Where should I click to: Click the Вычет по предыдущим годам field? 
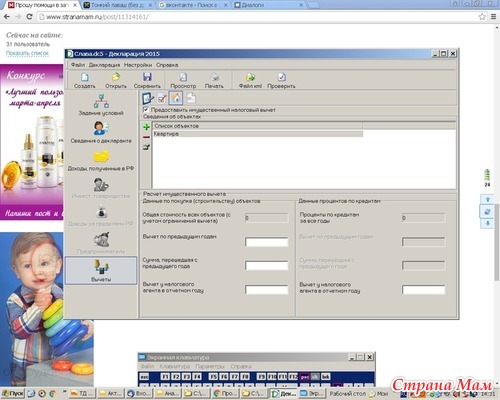267,242
